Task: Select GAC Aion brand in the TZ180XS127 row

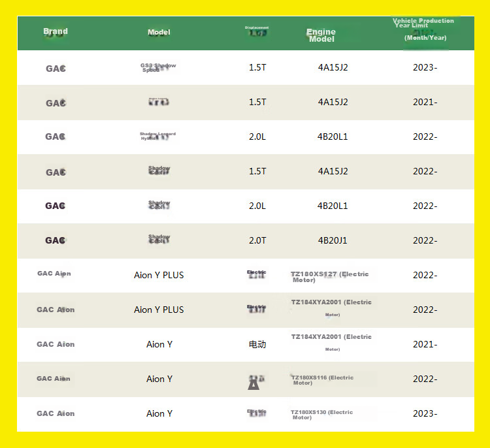Action: coord(54,274)
